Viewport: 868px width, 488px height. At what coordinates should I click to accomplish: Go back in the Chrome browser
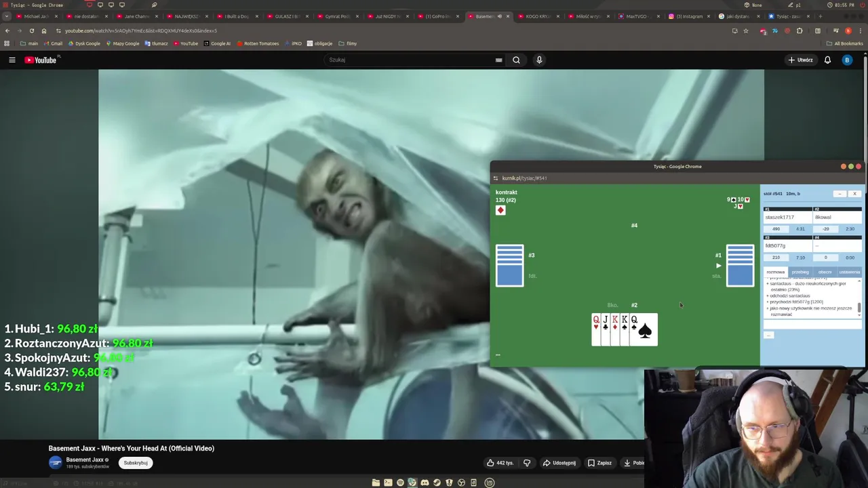(x=7, y=30)
